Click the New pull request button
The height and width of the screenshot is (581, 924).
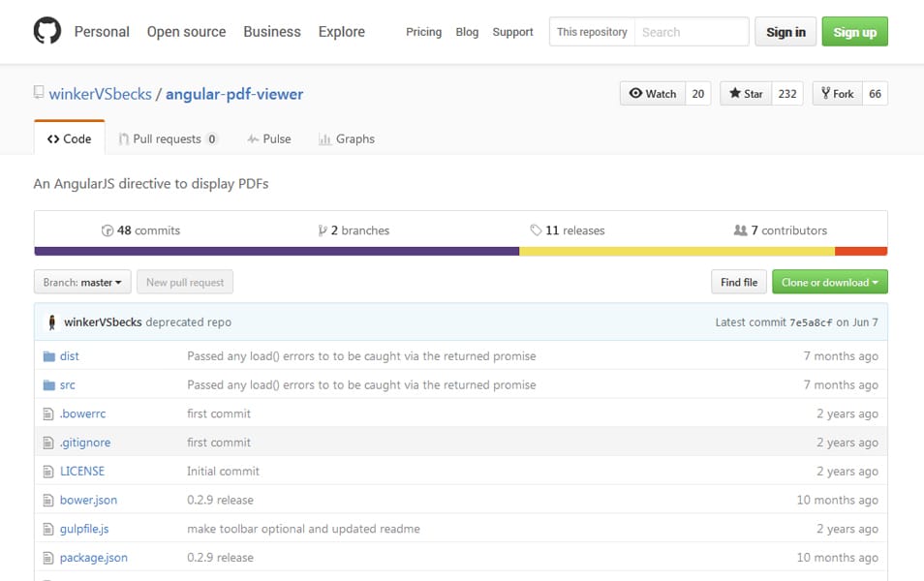tap(185, 282)
